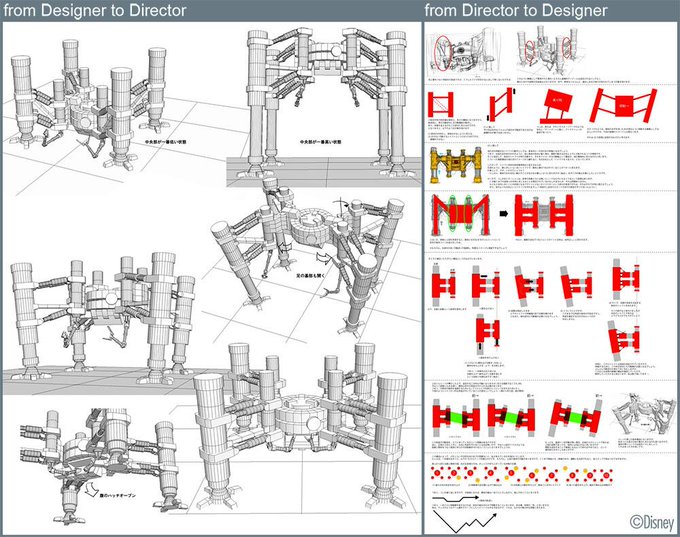Select the wide red frame with center square
The height and width of the screenshot is (537, 680).
point(623,105)
